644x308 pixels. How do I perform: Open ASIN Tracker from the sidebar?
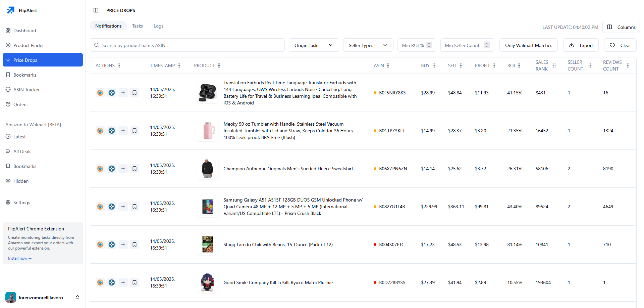click(x=26, y=90)
